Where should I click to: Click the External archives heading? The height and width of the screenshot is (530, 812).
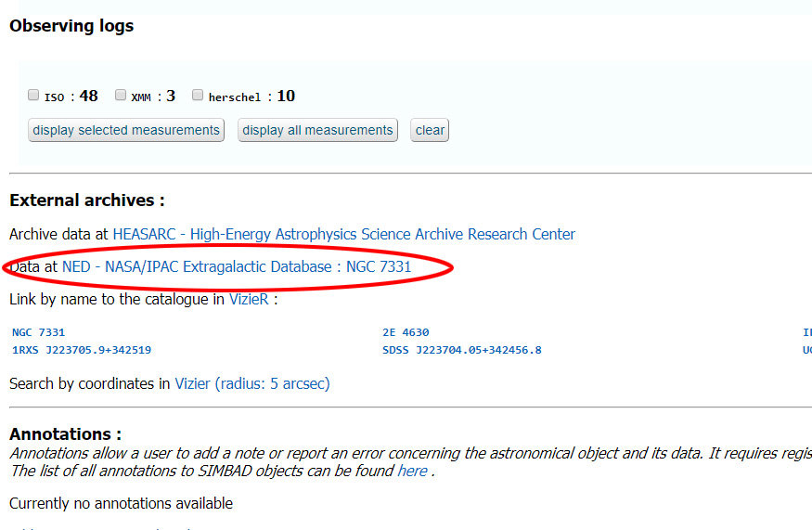[86, 200]
